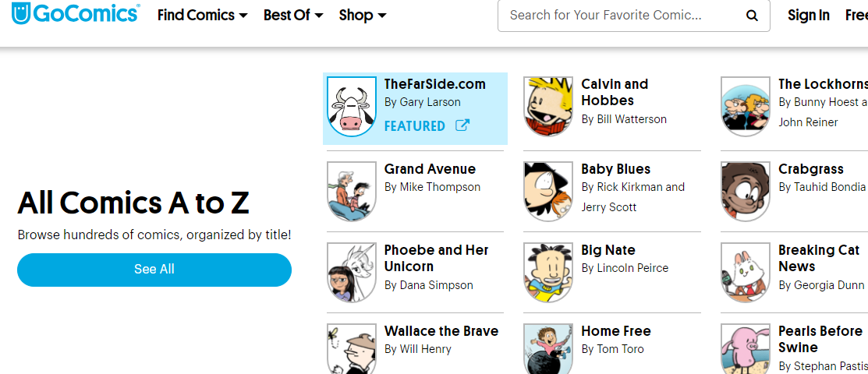Click the Far Side cow icon
Image resolution: width=868 pixels, height=374 pixels.
pos(350,108)
